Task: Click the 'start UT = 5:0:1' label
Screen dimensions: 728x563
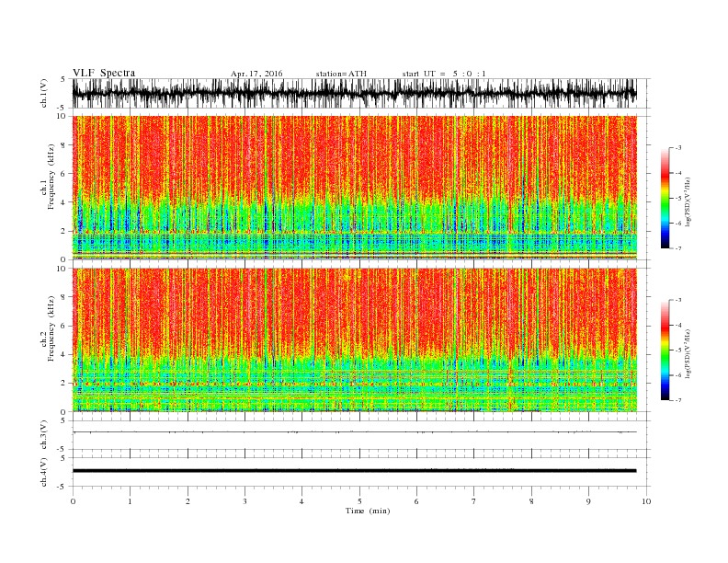Action: click(444, 74)
